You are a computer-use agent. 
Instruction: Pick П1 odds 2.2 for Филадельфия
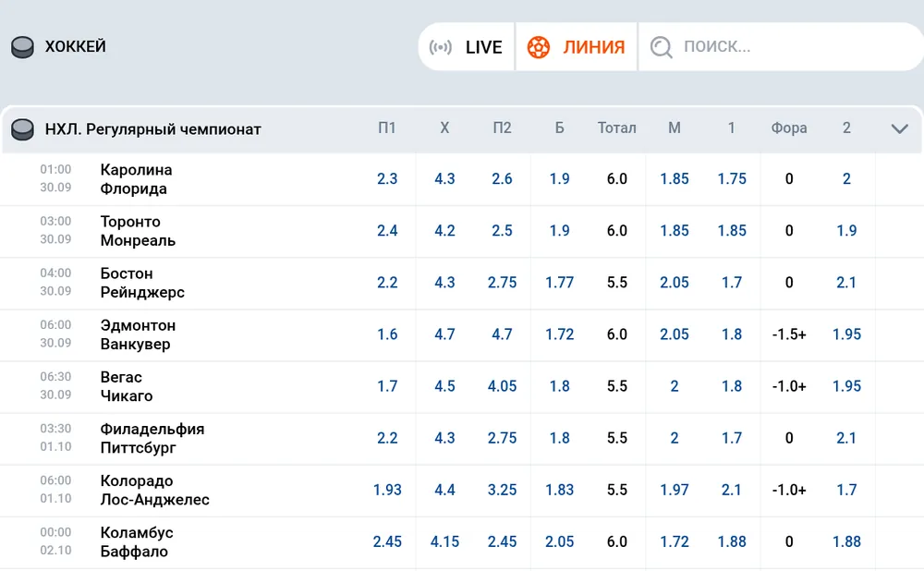[387, 438]
